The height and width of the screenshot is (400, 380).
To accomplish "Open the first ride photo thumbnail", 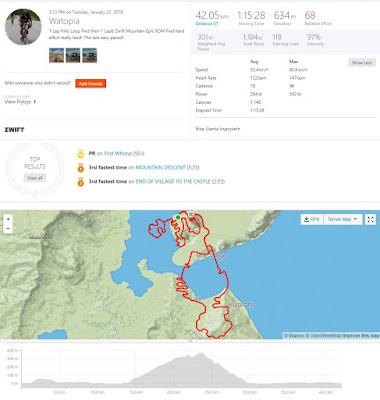I will tap(56, 55).
